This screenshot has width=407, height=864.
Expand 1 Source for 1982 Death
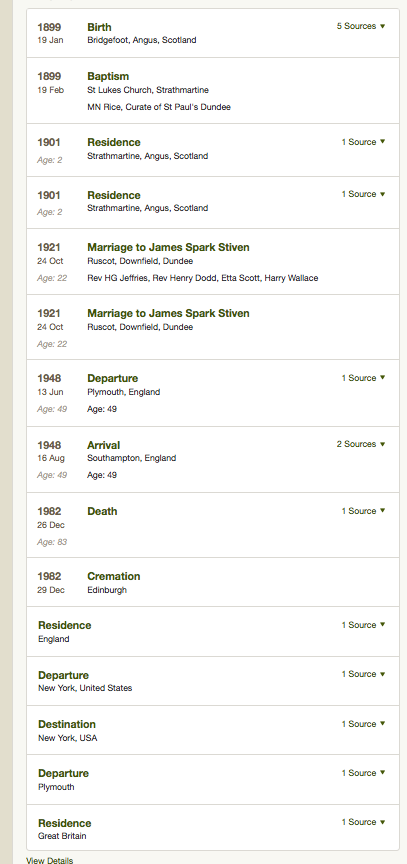point(363,511)
